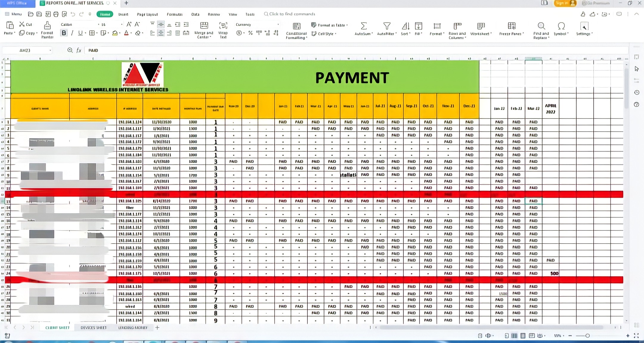
Task: Expand the font size dropdown
Action: [x=122, y=24]
